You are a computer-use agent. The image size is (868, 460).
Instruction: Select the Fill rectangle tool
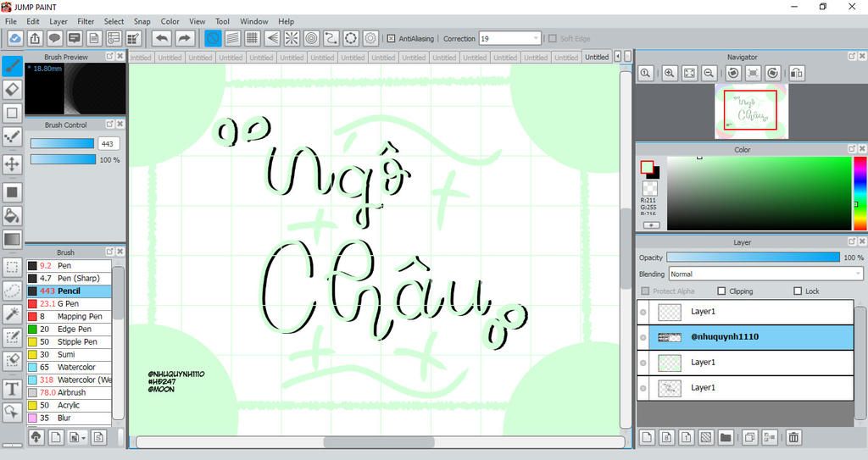[12, 192]
